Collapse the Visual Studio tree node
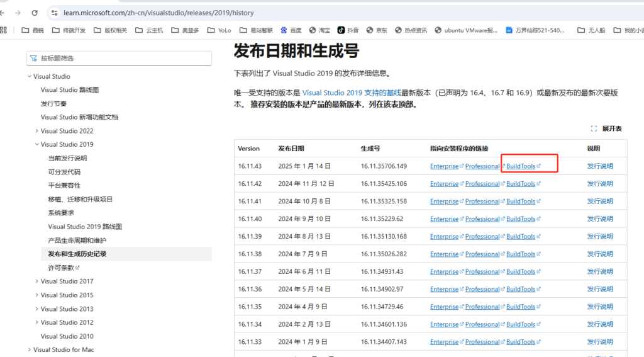The width and height of the screenshot is (644, 357). (x=30, y=76)
